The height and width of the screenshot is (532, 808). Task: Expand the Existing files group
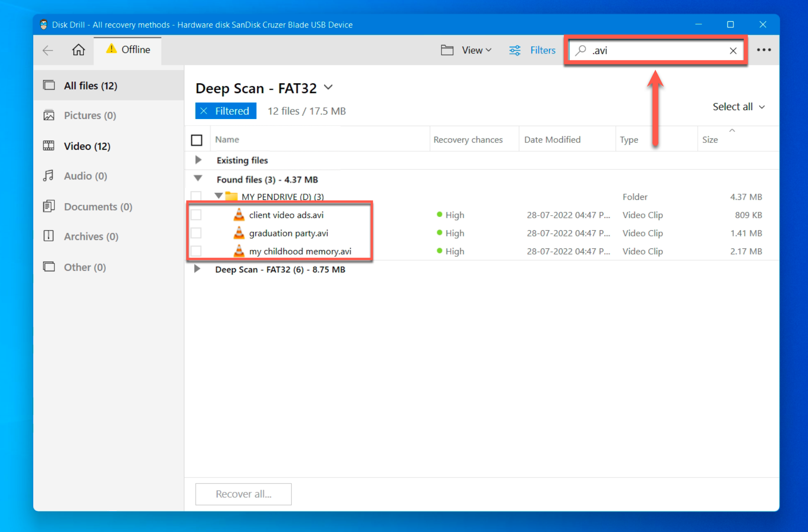(198, 160)
